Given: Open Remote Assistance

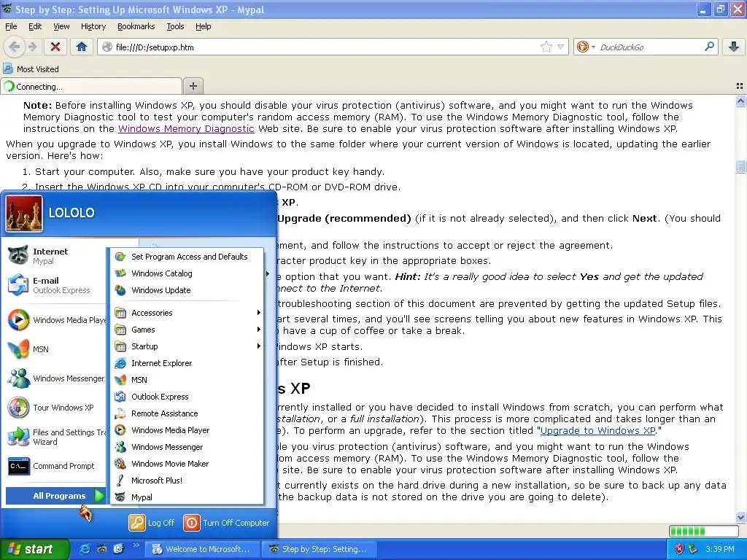Looking at the screenshot, I should (187, 413).
